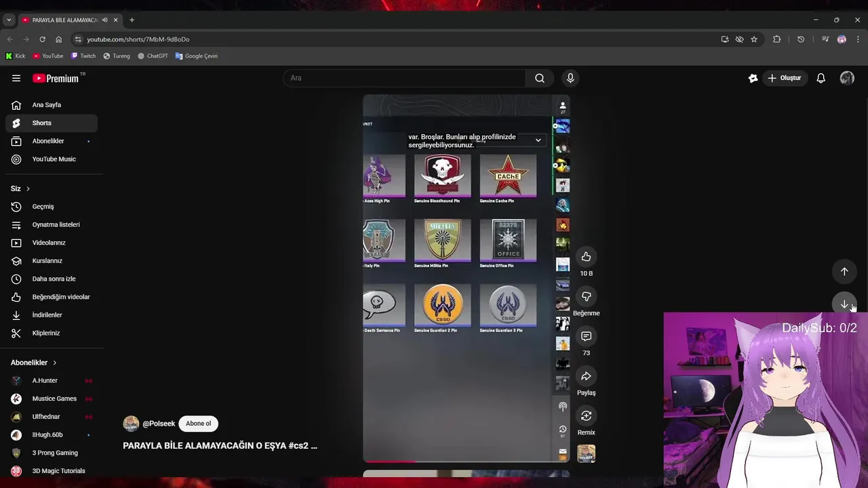
Task: Open Klipleriniz
Action: coord(52,333)
